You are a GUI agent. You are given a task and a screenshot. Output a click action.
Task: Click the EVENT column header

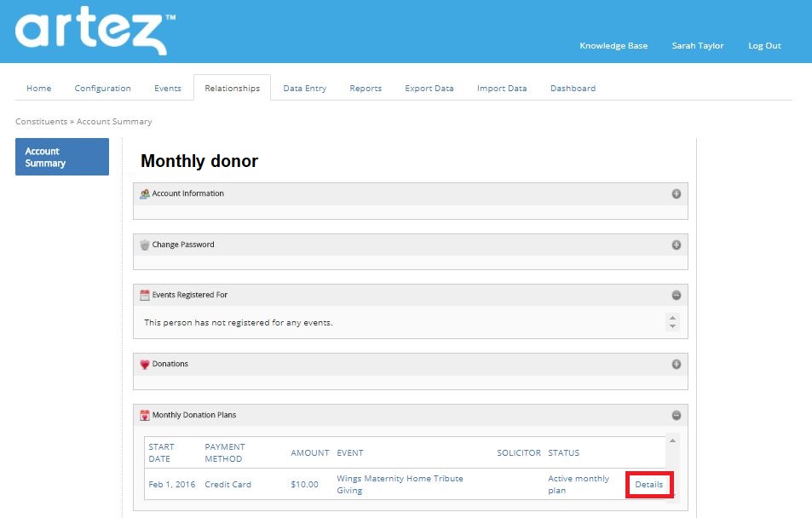[350, 452]
